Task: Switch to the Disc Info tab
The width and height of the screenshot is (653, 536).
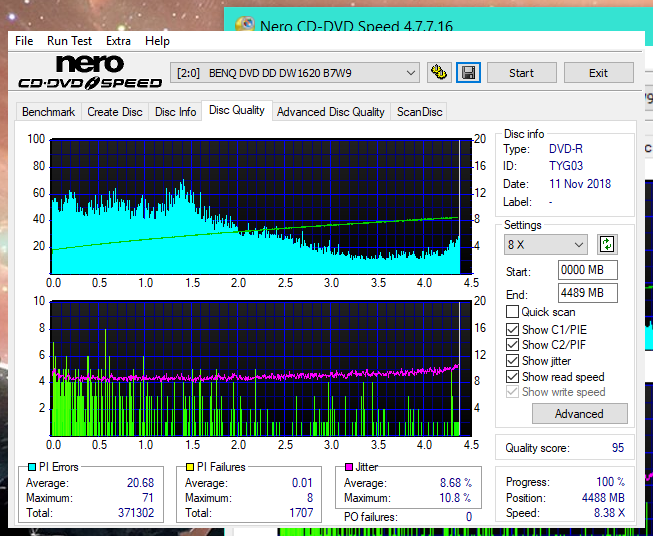Action: (x=175, y=112)
